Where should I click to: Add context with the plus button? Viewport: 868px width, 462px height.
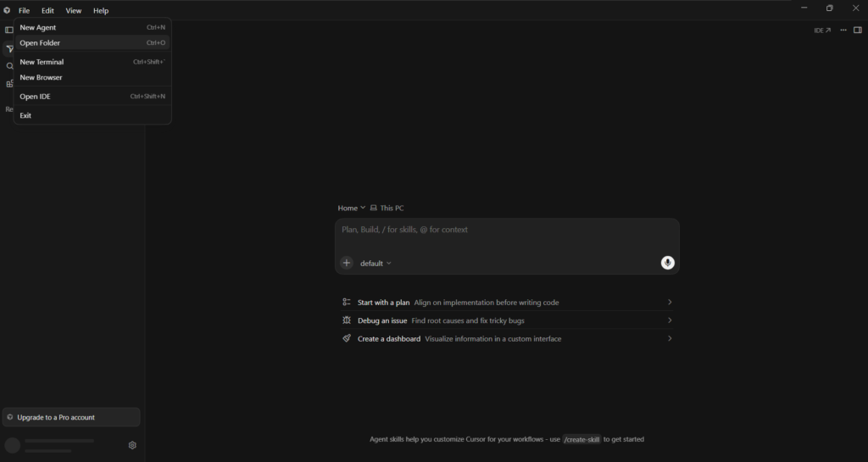click(347, 263)
